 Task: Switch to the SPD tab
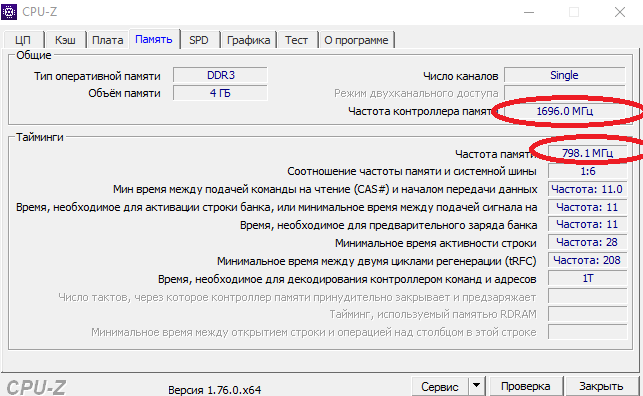199,40
